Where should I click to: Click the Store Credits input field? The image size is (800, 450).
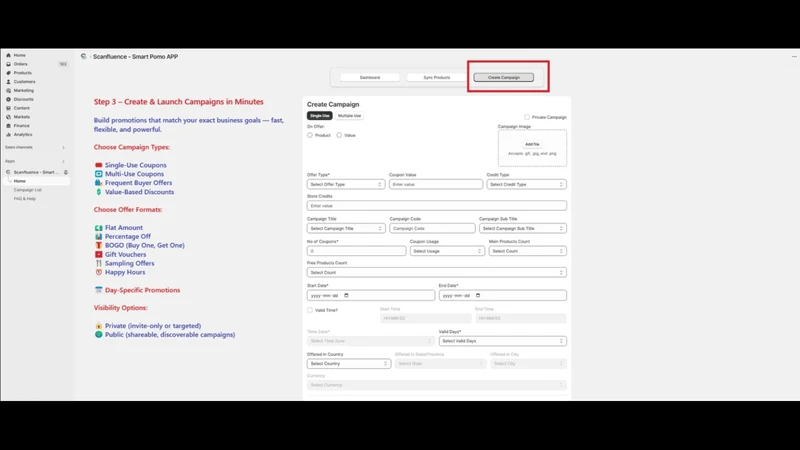[437, 206]
